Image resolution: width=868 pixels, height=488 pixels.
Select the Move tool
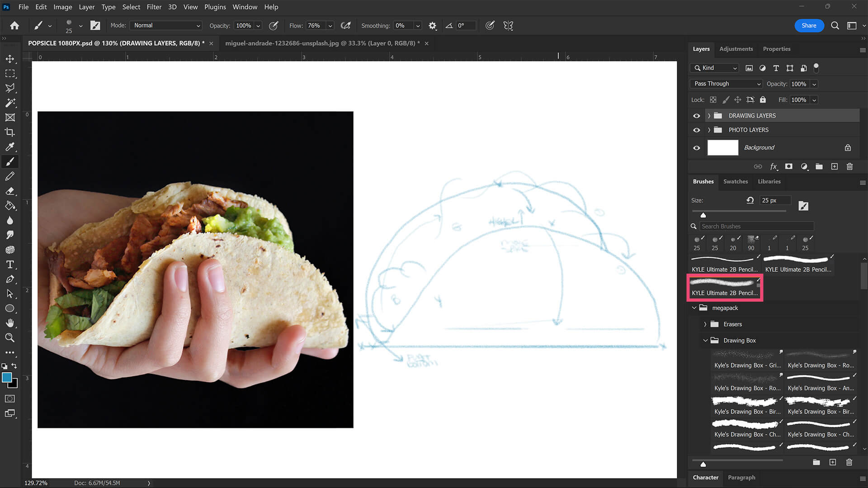pos(10,59)
